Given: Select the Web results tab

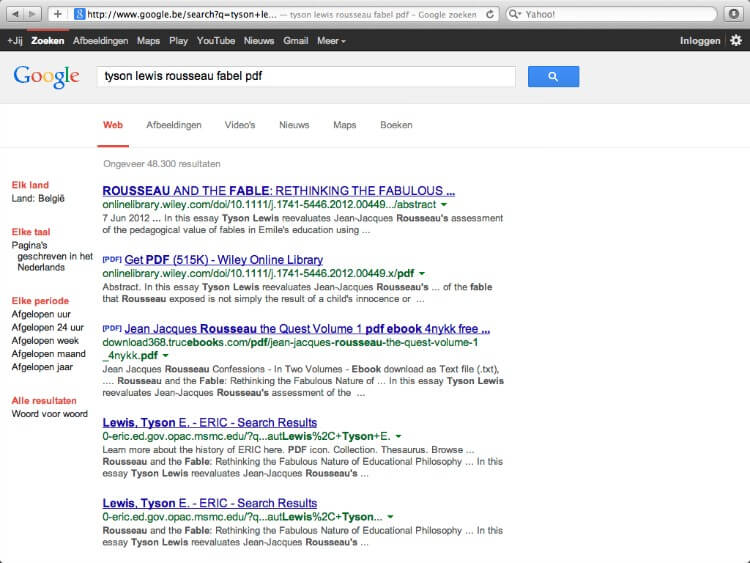Looking at the screenshot, I should click(113, 125).
